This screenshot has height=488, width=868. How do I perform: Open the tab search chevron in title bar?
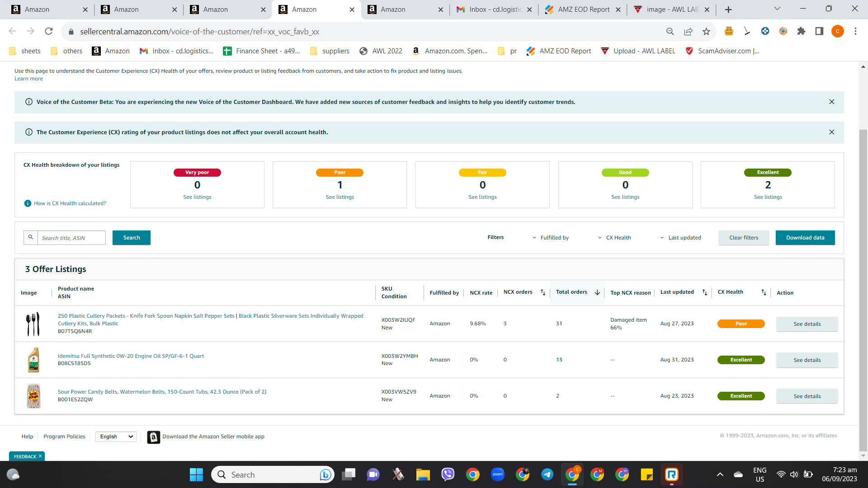(x=777, y=9)
